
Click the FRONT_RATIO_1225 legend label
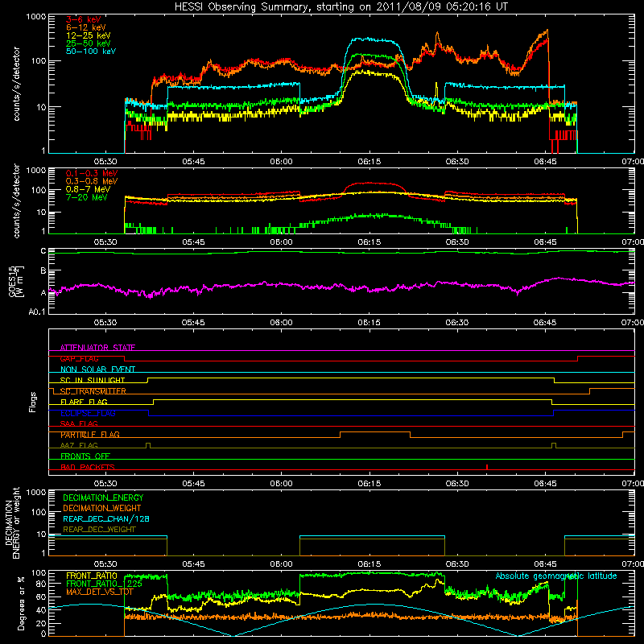click(104, 584)
